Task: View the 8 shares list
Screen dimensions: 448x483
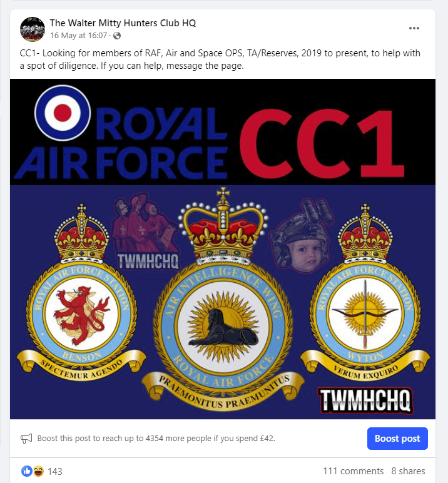Action: coord(408,471)
